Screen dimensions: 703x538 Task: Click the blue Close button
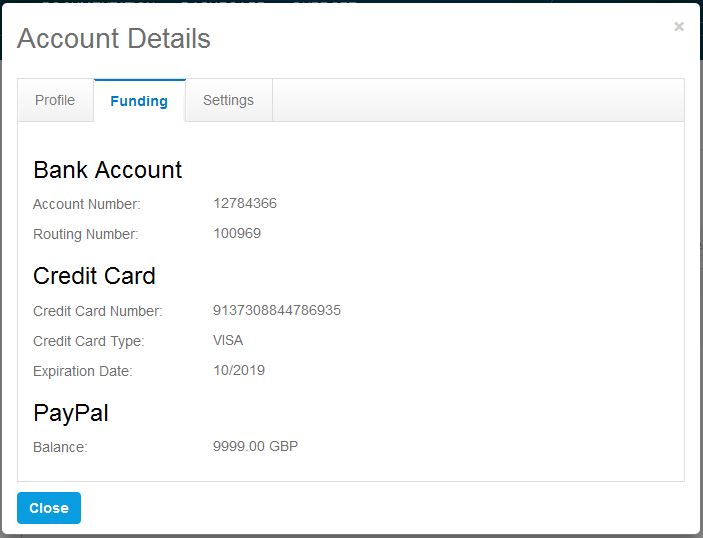(x=49, y=508)
